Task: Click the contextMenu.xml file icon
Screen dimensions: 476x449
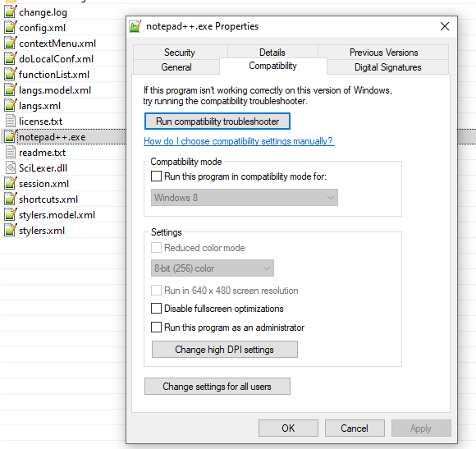Action: (11, 44)
